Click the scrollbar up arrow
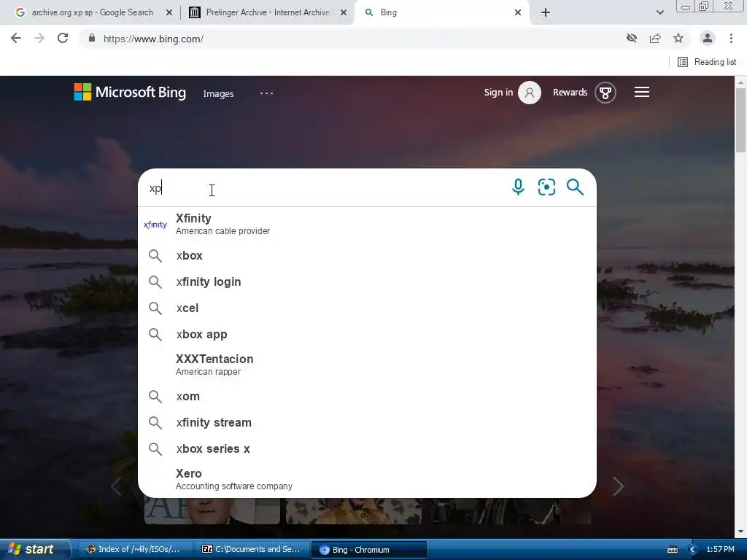747x560 pixels. 740,82
